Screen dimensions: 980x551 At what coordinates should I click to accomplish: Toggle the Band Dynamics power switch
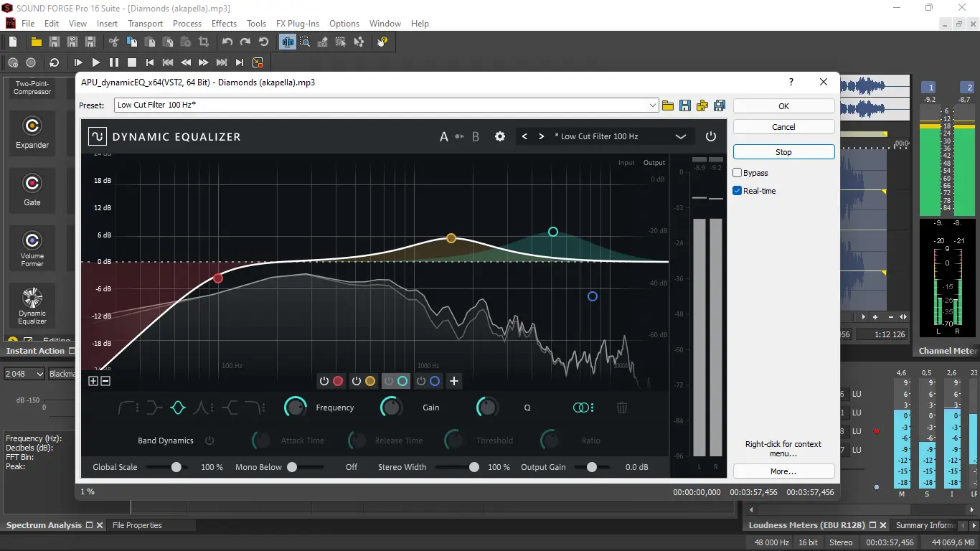pyautogui.click(x=209, y=441)
